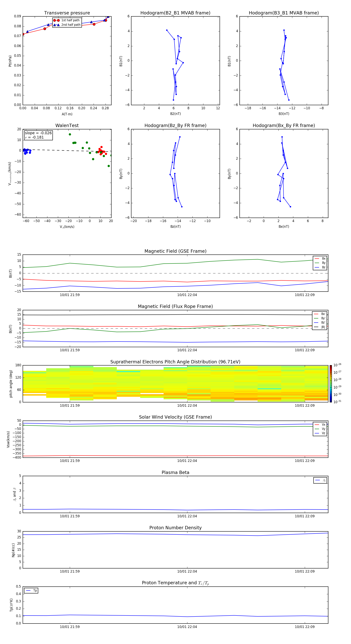Click the 'Bx(nT)' hodogram axis label
Viewport: 351px width, 644px height.
pyautogui.click(x=284, y=227)
